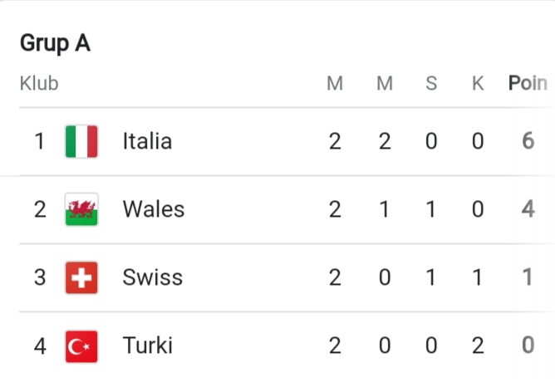The height and width of the screenshot is (392, 555).
Task: Click Wales' 4 points value
Action: 528,208
